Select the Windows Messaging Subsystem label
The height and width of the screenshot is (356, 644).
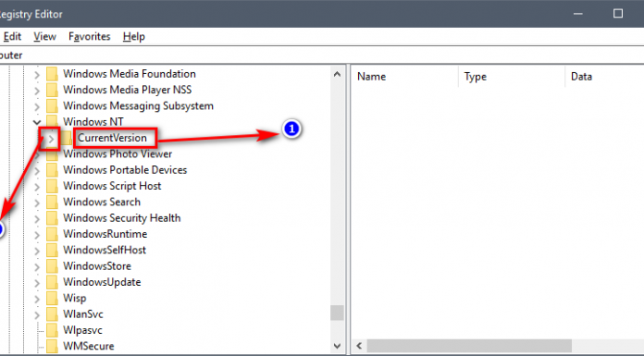139,106
